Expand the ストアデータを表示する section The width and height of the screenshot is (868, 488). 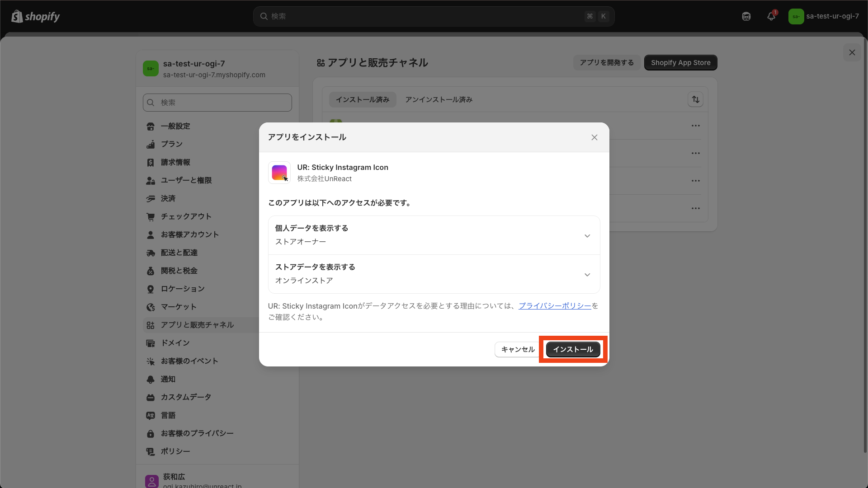coord(587,274)
